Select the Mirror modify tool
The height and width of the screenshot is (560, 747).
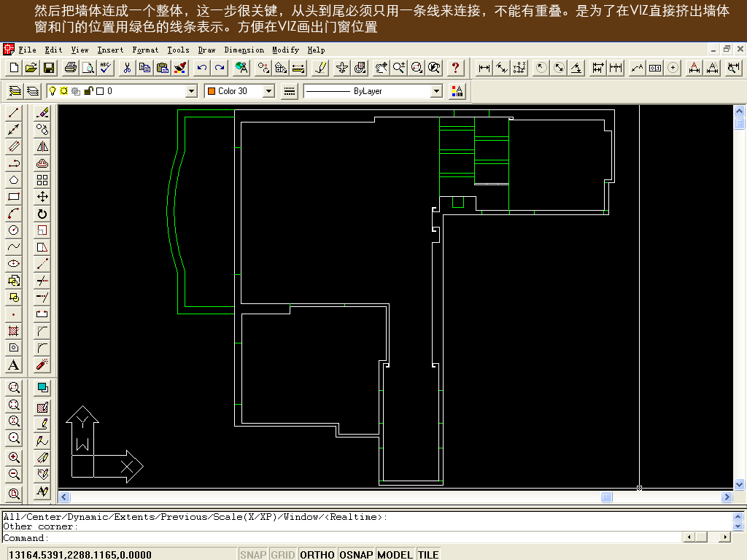42,147
